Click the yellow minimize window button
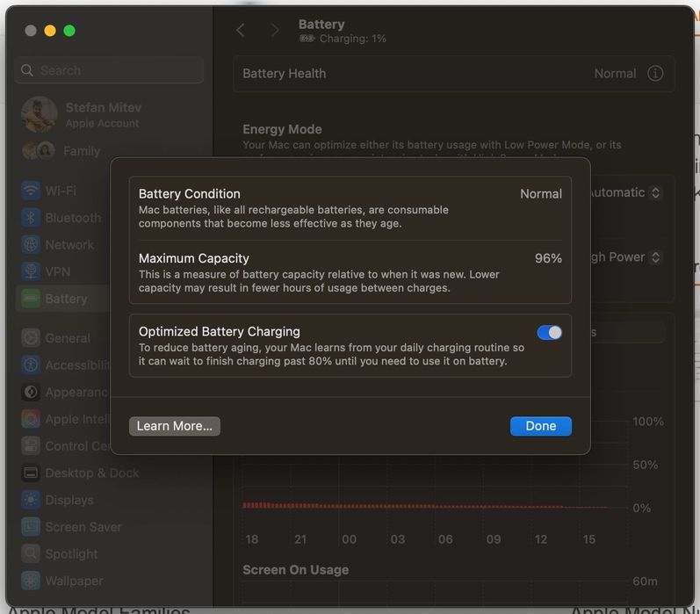700x614 pixels. pos(50,31)
